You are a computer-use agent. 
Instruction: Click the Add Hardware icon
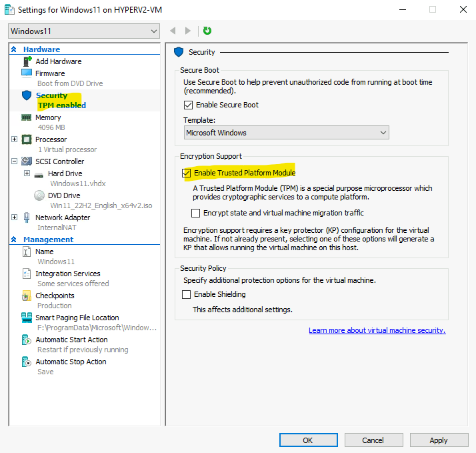tap(27, 61)
